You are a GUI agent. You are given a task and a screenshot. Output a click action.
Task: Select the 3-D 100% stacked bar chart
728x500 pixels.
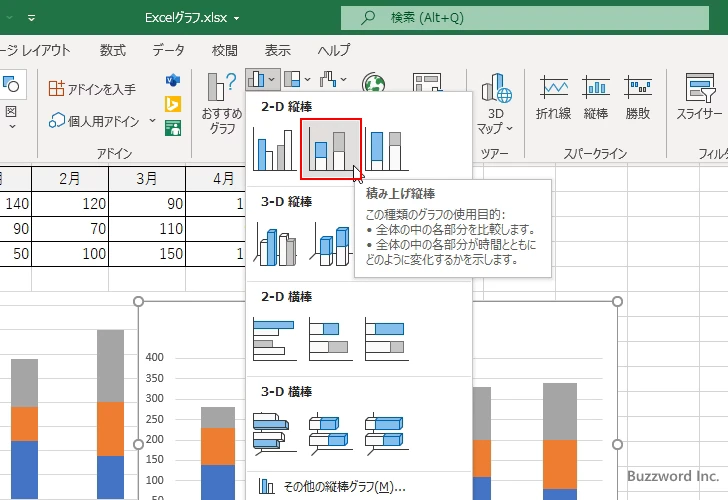(387, 432)
